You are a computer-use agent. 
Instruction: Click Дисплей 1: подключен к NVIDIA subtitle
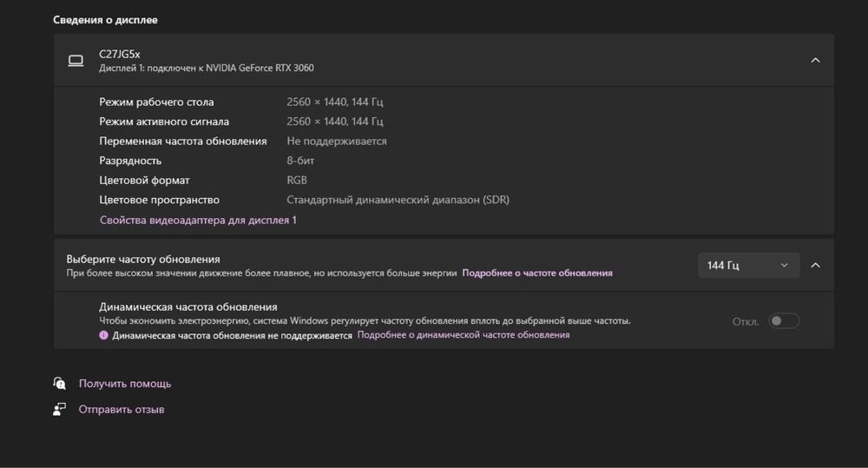click(207, 68)
